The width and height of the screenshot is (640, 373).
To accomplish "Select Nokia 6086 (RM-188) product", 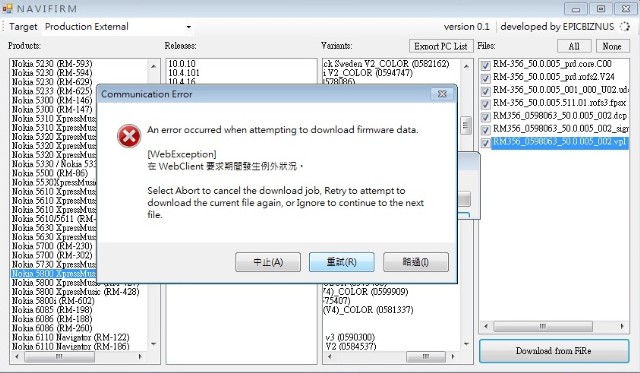I will pos(52,319).
